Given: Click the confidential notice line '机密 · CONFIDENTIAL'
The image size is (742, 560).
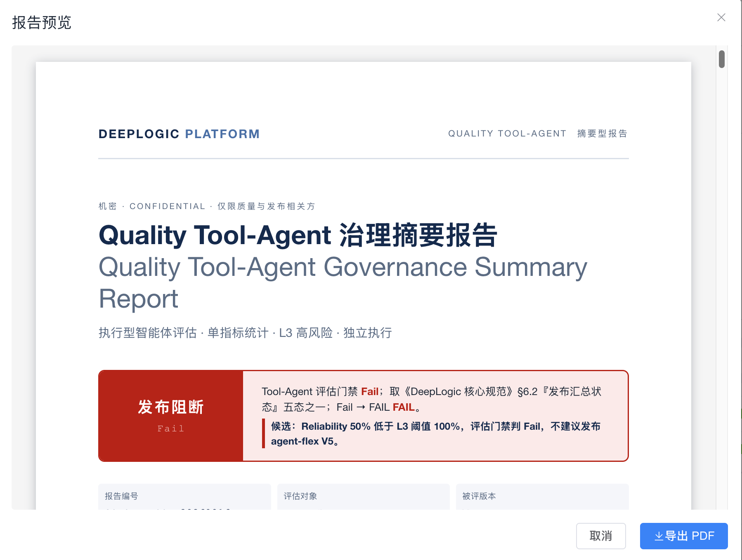Looking at the screenshot, I should [x=207, y=206].
